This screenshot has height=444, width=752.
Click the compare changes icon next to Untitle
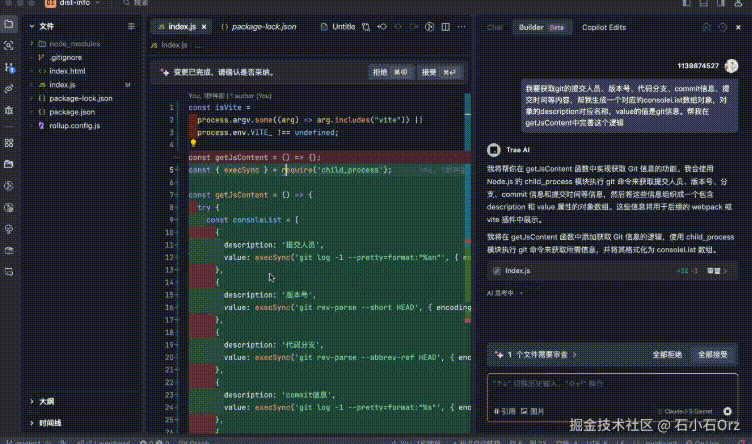(366, 27)
